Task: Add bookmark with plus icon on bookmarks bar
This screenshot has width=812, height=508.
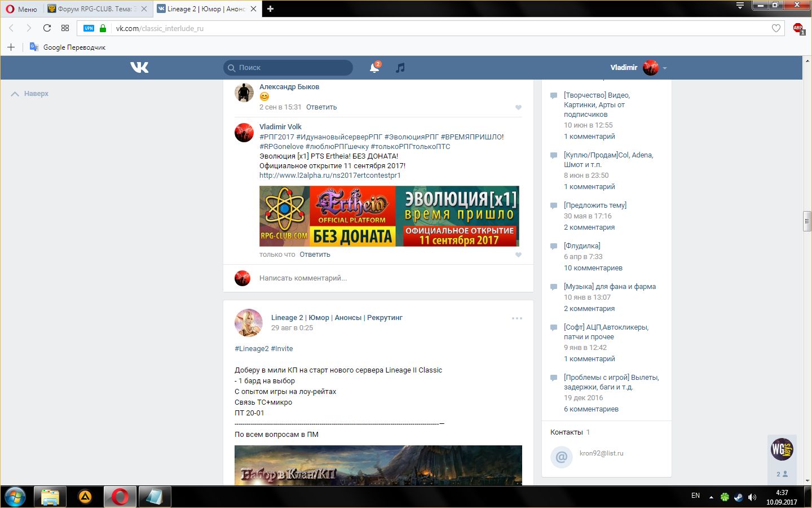Action: point(11,47)
